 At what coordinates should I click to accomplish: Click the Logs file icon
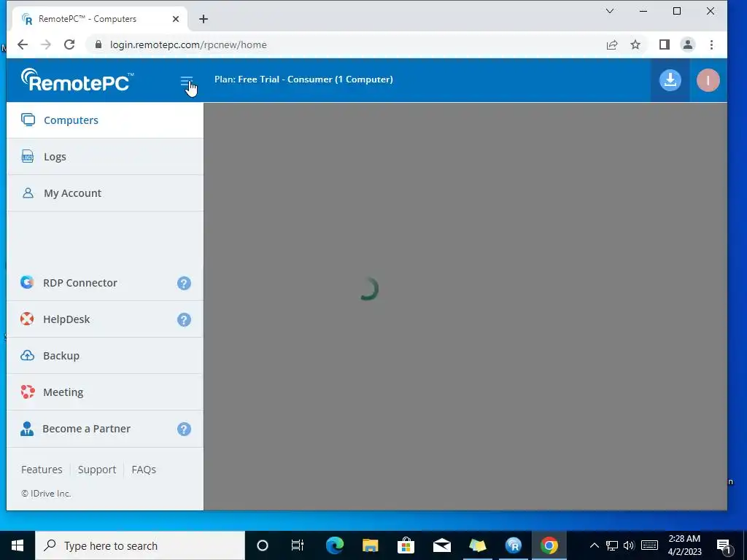pos(28,156)
